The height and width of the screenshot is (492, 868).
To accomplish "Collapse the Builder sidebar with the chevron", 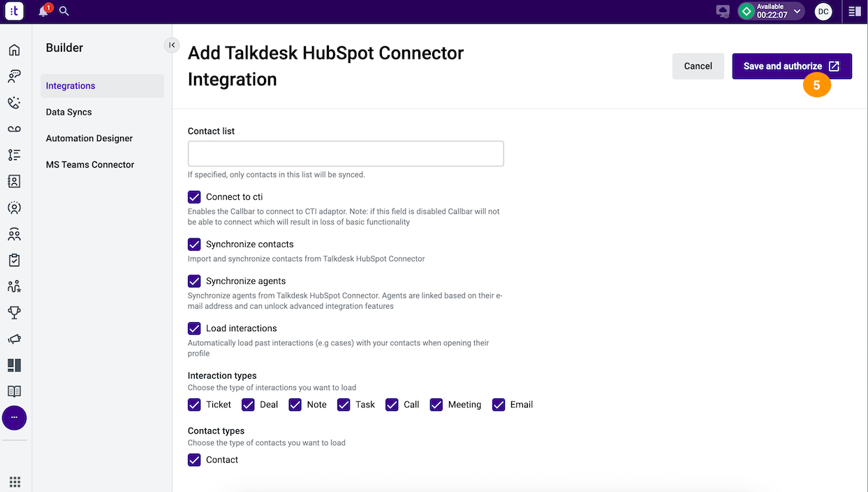I will tap(172, 45).
